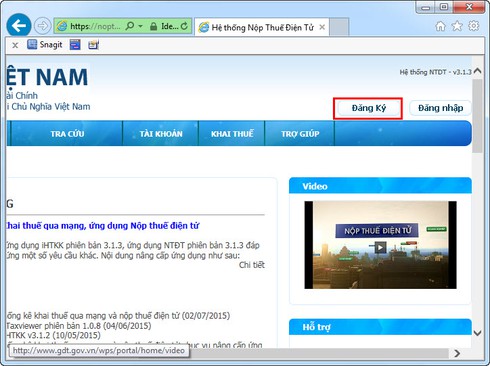
Task: Open the TRA CỨU menu
Action: pos(67,134)
